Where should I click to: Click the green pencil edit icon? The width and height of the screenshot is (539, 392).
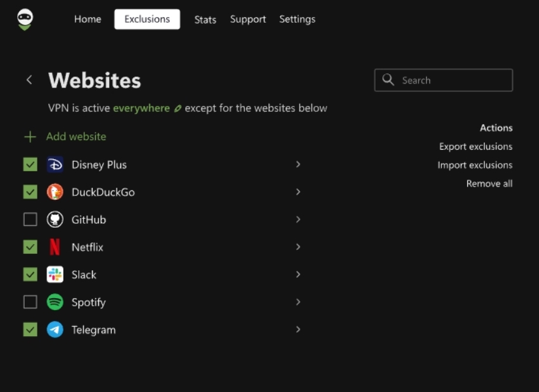click(x=178, y=108)
